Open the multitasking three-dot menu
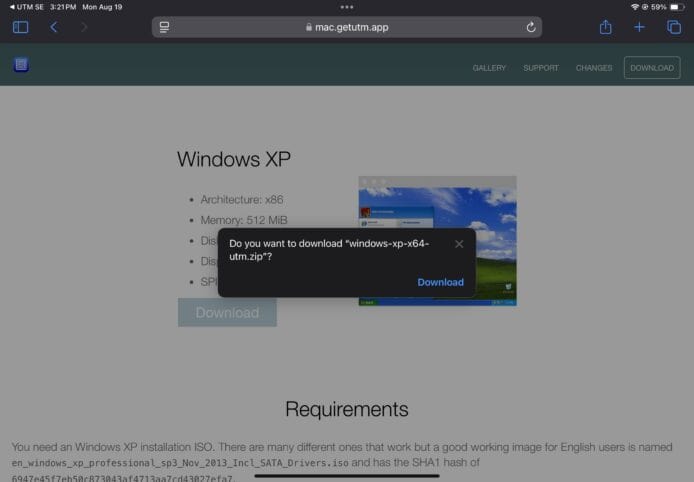This screenshot has width=694, height=482. click(x=347, y=7)
